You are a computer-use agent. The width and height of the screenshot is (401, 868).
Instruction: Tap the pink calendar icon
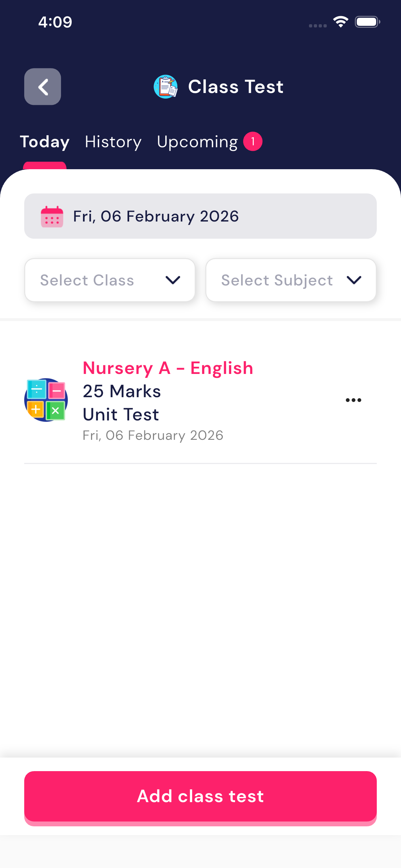coord(52,216)
